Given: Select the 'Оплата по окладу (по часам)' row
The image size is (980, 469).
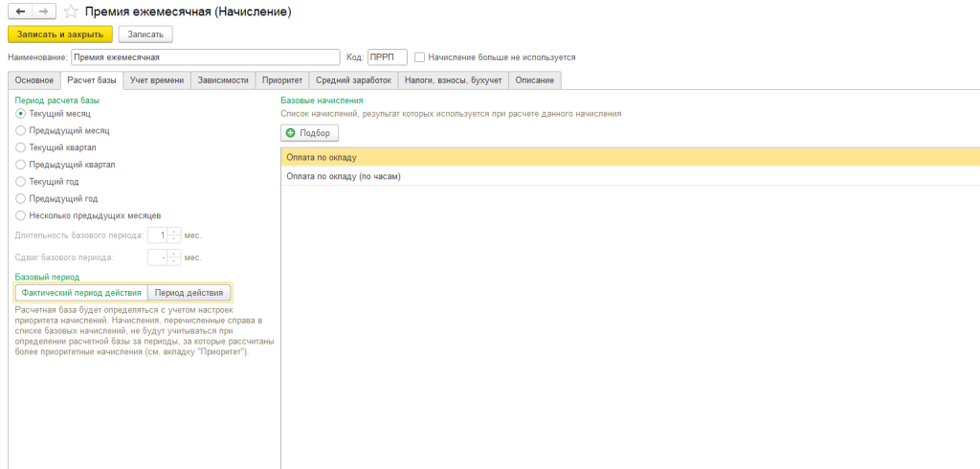Looking at the screenshot, I should click(344, 177).
